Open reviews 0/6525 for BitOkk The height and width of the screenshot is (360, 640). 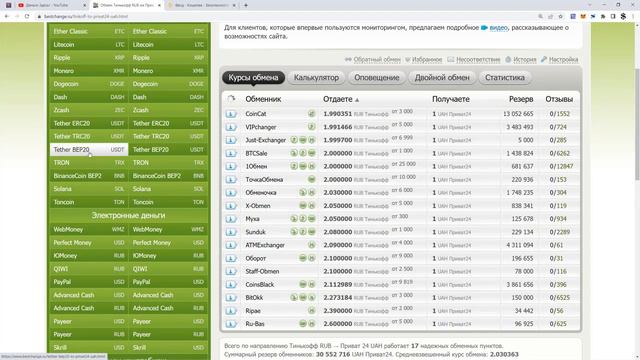559,298
